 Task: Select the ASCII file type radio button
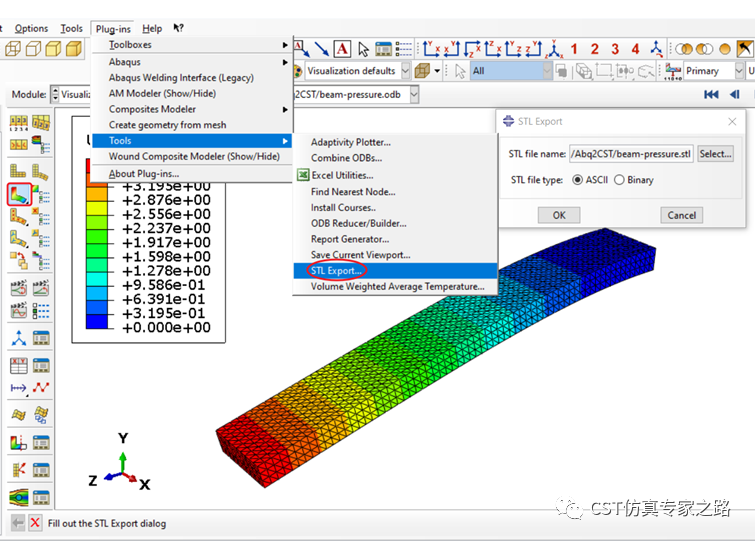[577, 180]
